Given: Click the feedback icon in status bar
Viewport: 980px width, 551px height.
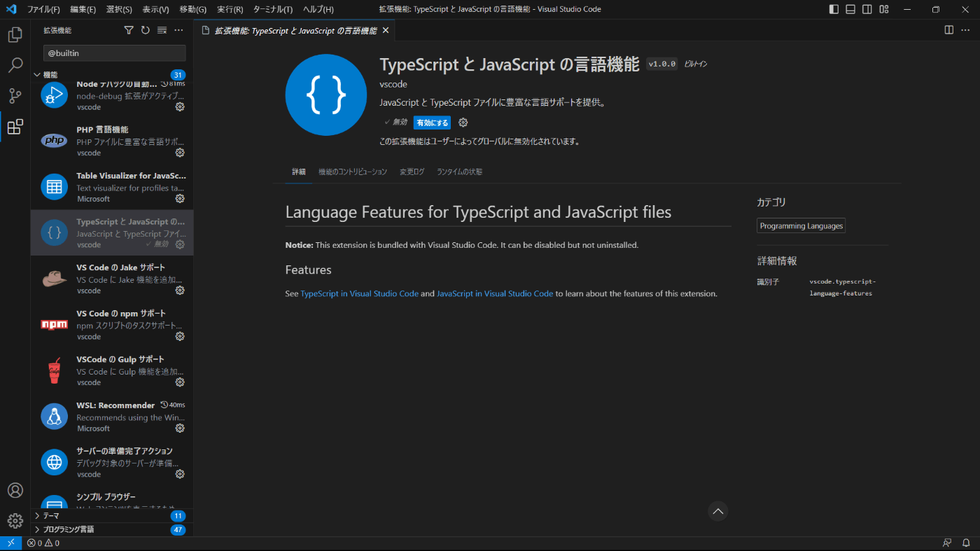Looking at the screenshot, I should click(947, 543).
